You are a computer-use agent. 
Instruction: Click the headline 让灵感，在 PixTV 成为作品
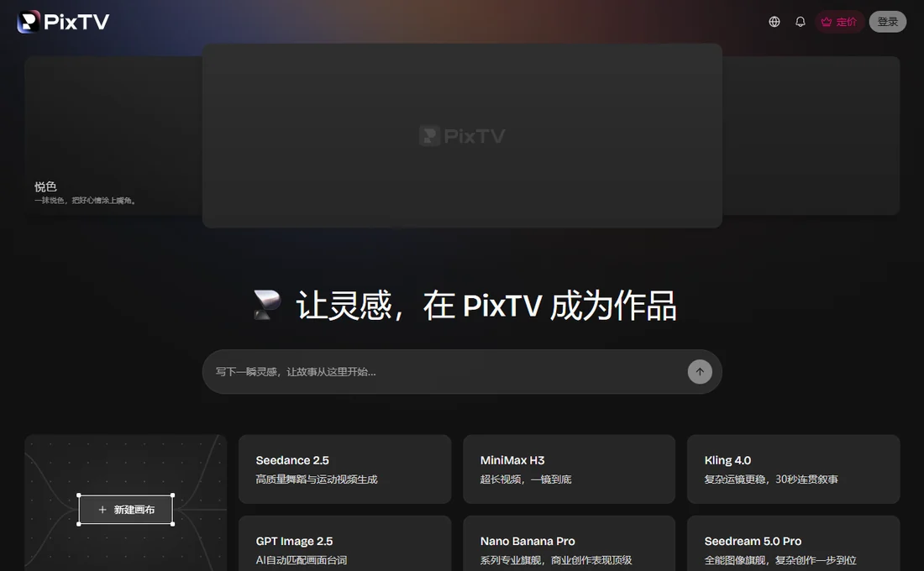[x=486, y=306]
